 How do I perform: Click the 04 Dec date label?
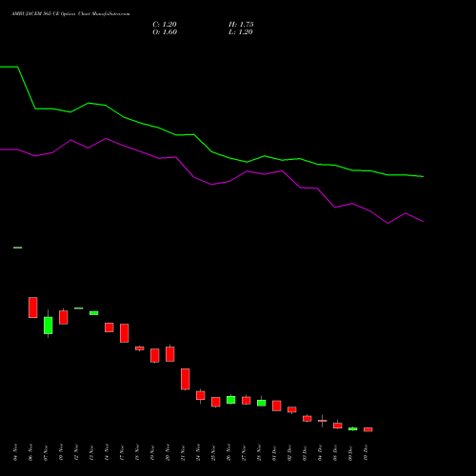click(x=320, y=452)
